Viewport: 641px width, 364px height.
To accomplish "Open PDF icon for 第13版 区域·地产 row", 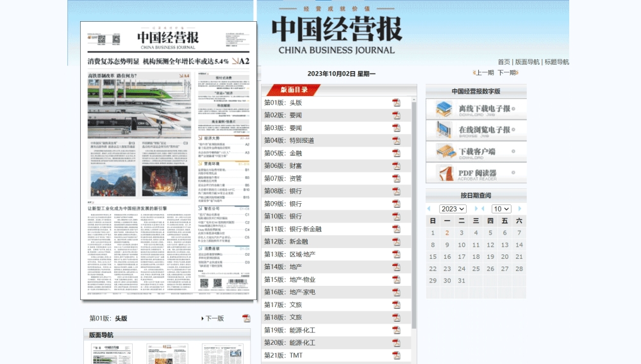I will click(396, 254).
